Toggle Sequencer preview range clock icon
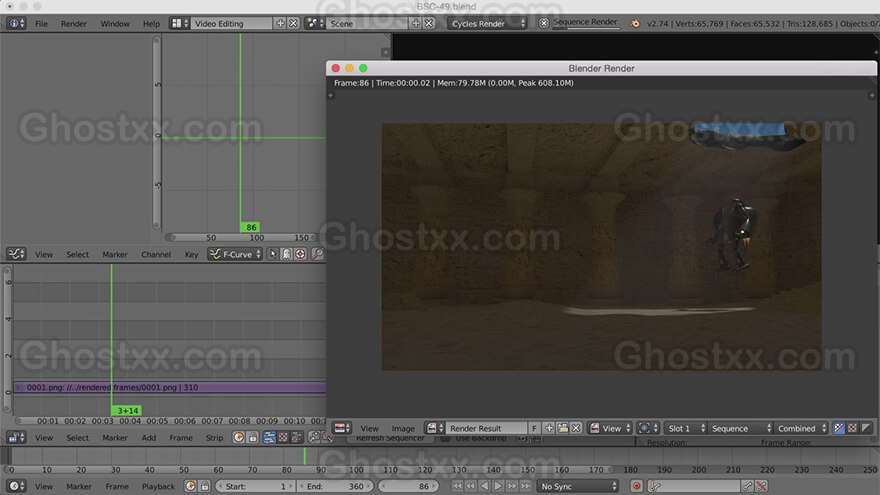 pos(239,437)
